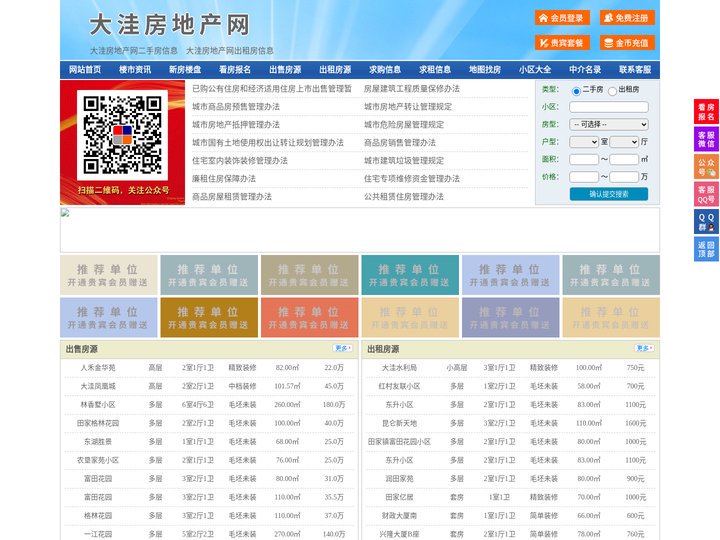Click the maximum 价格 input field
Image resolution: width=720 pixels, height=540 pixels.
point(624,177)
